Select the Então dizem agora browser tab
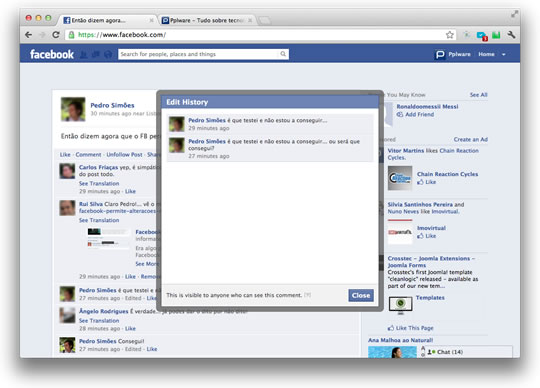The height and width of the screenshot is (388, 540). 107,20
